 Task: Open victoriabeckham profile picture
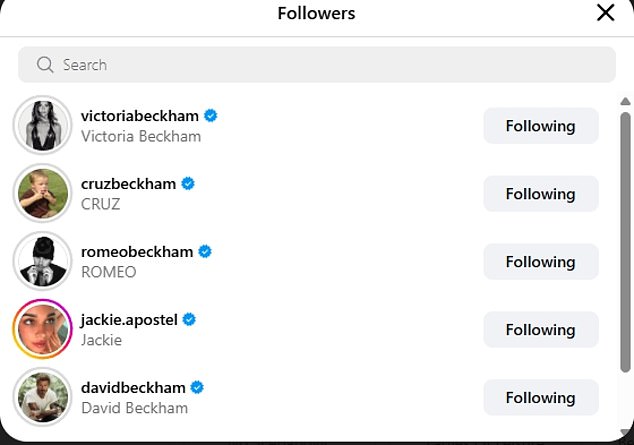tap(42, 126)
